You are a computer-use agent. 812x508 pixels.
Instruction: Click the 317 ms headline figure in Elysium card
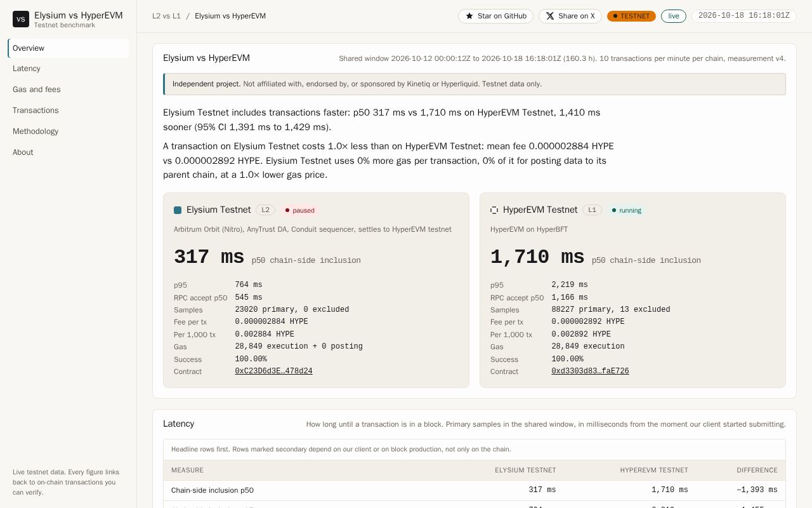coord(209,257)
